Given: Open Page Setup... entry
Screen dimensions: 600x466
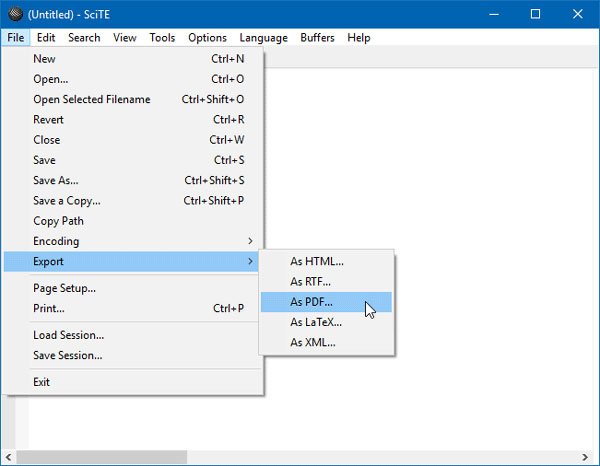Looking at the screenshot, I should point(132,288).
